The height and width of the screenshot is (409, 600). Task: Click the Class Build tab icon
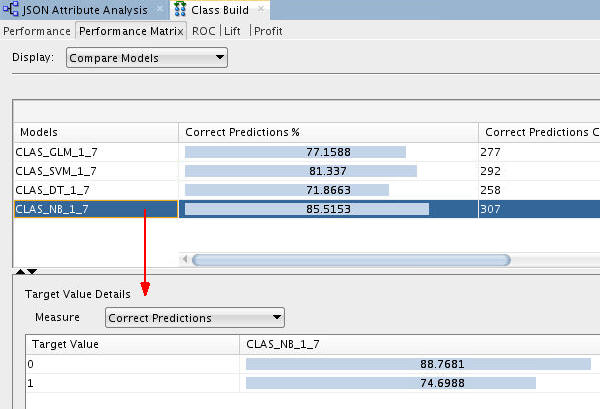tap(180, 10)
